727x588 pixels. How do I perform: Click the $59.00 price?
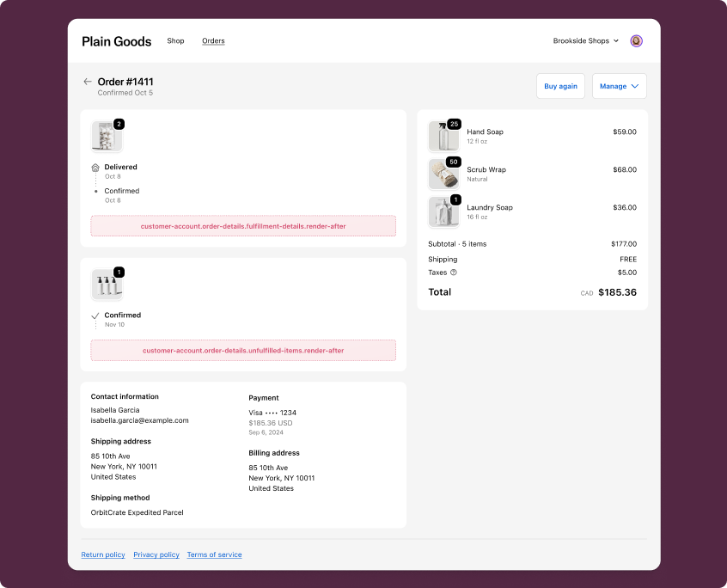tap(625, 132)
